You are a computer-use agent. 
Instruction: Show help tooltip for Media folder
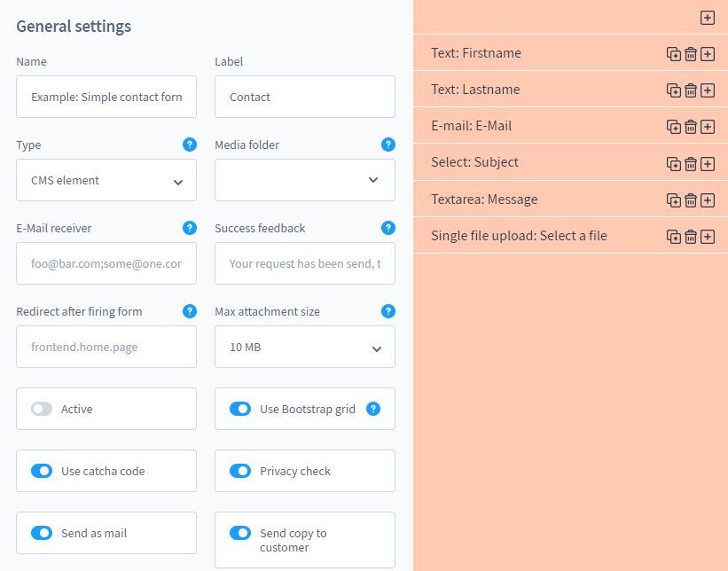point(387,145)
